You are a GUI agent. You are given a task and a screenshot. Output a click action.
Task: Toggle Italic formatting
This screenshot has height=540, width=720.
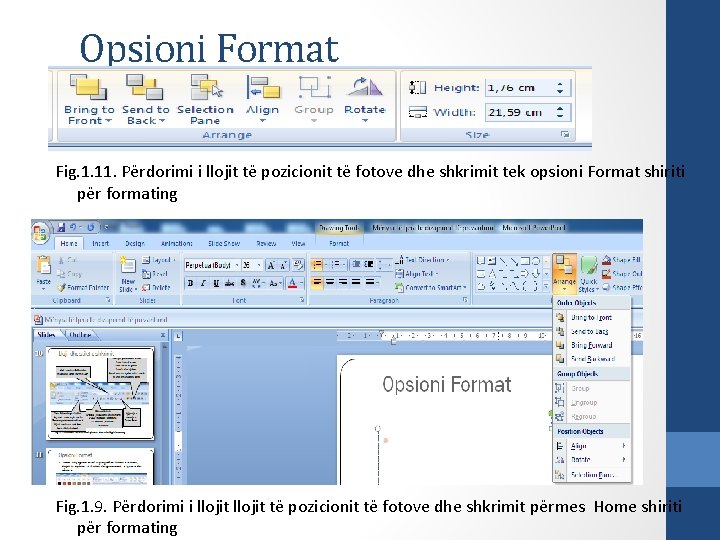(203, 283)
